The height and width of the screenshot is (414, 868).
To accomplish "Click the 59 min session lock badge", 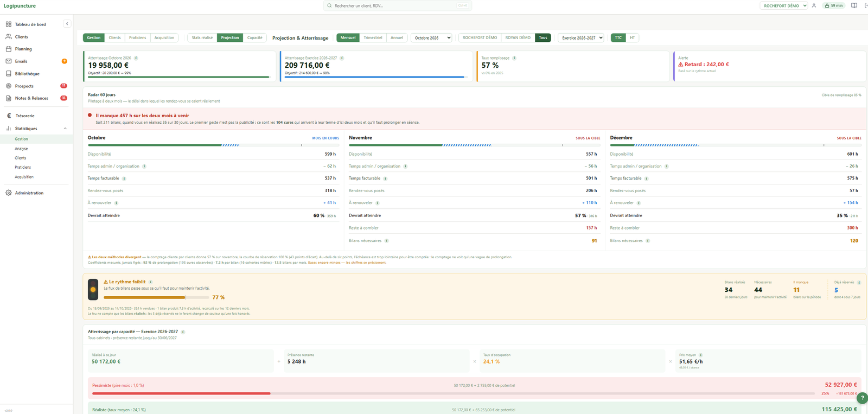I will click(x=834, y=5).
